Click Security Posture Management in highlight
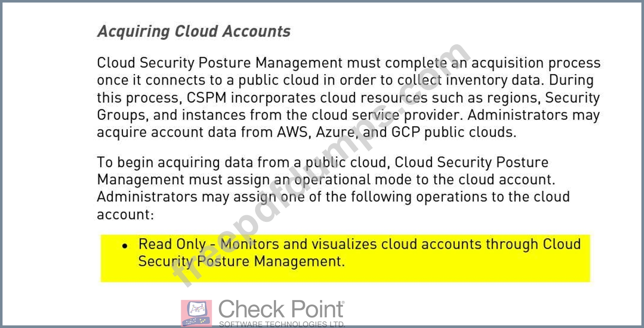 pos(241,262)
